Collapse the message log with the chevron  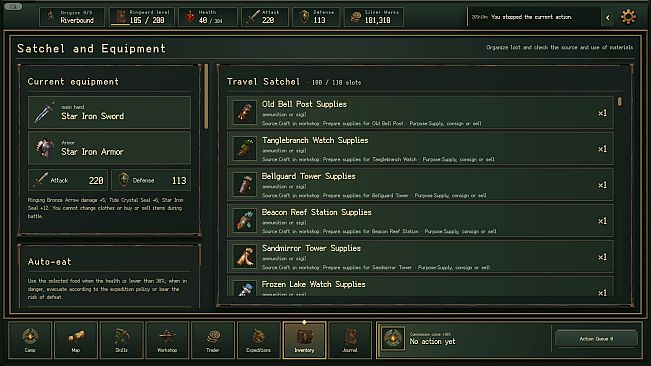(608, 17)
